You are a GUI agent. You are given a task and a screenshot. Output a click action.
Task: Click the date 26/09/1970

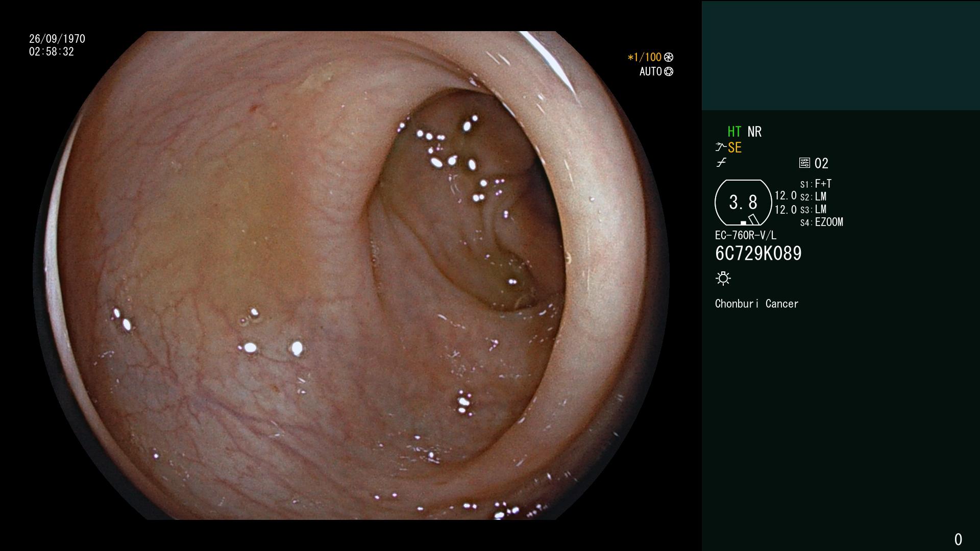pyautogui.click(x=57, y=39)
